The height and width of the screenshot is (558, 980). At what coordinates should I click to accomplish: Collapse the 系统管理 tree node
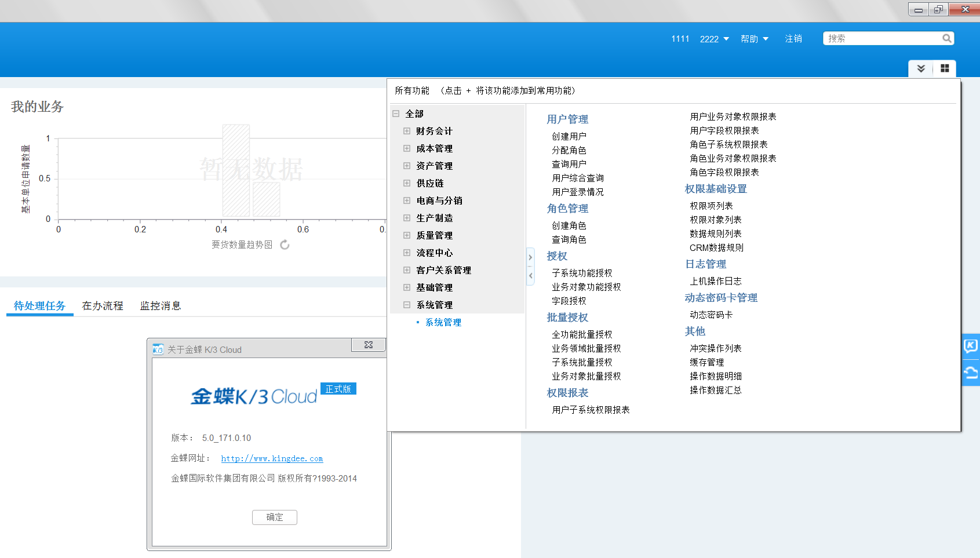pos(407,305)
